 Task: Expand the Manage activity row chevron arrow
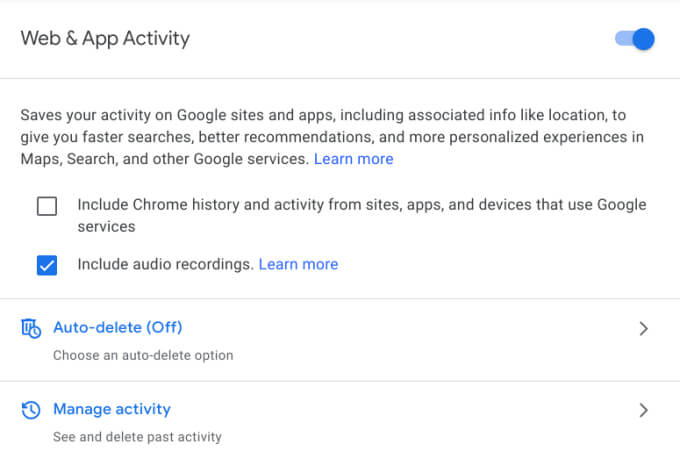tap(643, 410)
